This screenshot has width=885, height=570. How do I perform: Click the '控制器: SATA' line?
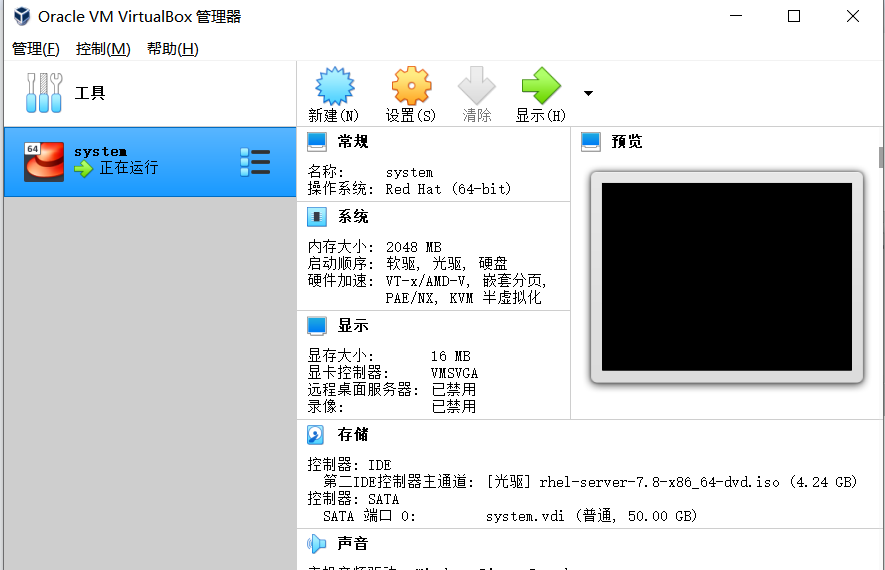click(353, 499)
